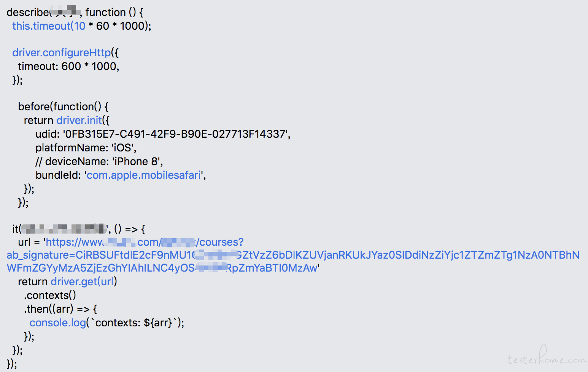Click the .then((arr) => line
This screenshot has width=588, height=372.
pyautogui.click(x=60, y=309)
